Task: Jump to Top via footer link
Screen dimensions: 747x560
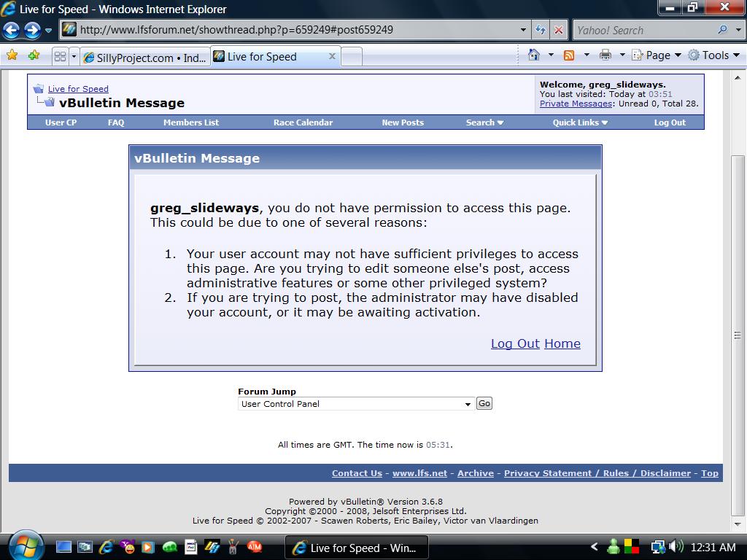Action: click(x=709, y=472)
